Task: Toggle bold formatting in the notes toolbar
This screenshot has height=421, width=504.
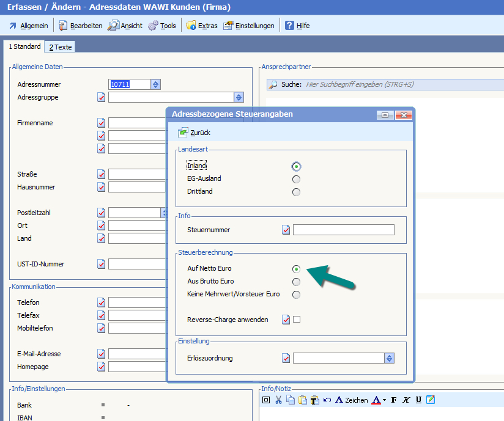Action: coord(394,400)
